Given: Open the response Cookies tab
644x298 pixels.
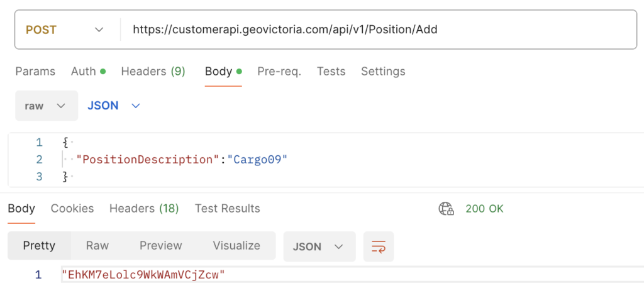Looking at the screenshot, I should tap(72, 208).
